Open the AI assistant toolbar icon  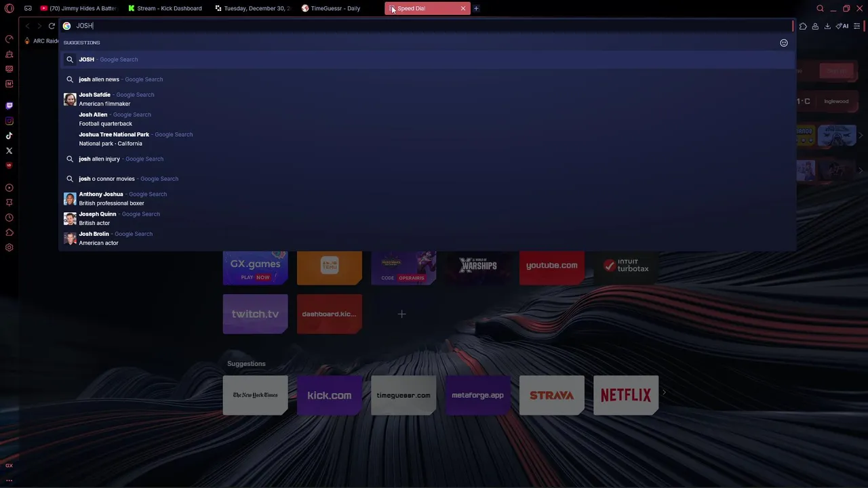pyautogui.click(x=842, y=26)
